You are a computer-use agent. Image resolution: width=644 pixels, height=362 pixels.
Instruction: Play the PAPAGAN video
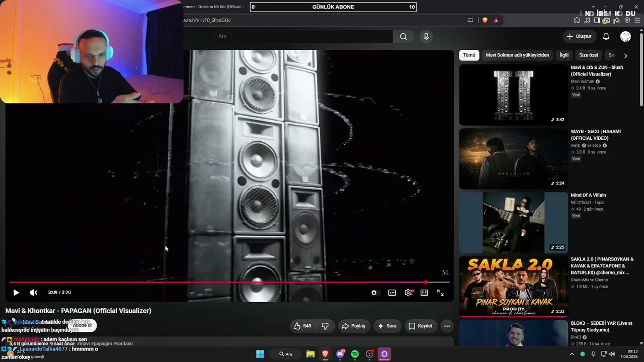click(16, 293)
